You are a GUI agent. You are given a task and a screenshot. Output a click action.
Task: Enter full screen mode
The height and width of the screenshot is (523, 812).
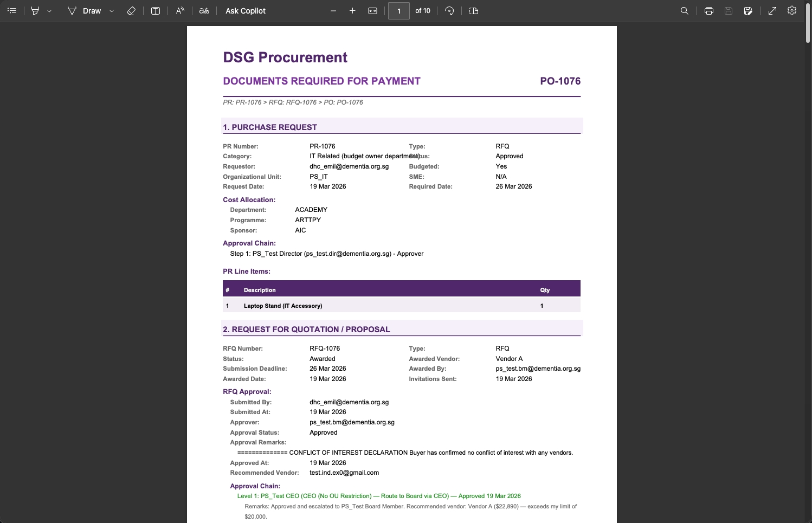pyautogui.click(x=772, y=11)
